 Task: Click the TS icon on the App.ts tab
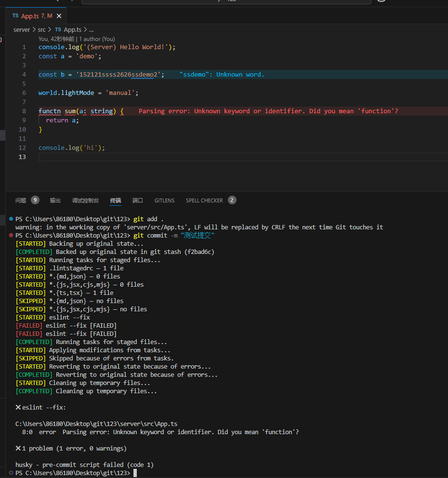point(15,16)
